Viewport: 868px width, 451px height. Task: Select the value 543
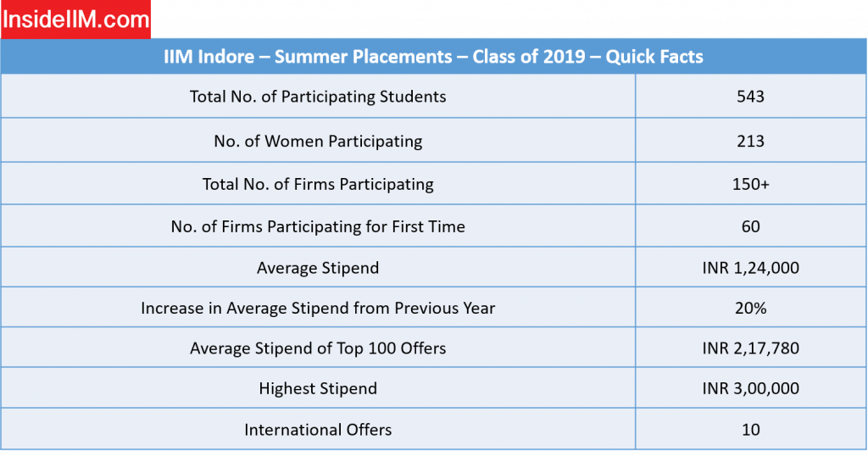751,97
